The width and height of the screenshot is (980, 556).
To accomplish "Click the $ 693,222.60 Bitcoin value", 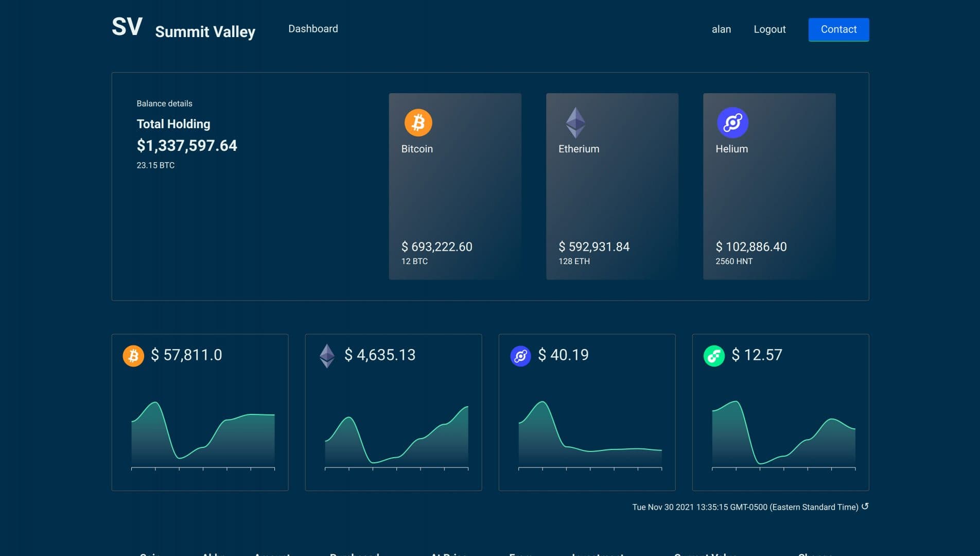I will 436,247.
